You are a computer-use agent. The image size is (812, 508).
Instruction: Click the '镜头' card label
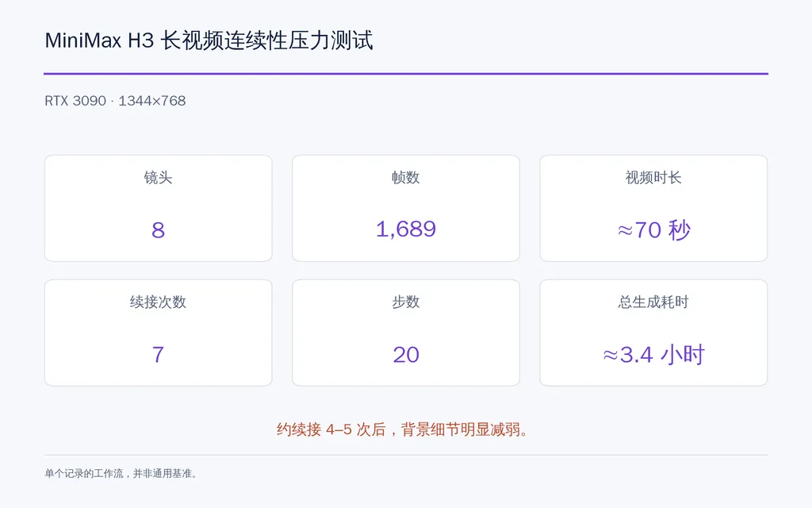pos(158,178)
